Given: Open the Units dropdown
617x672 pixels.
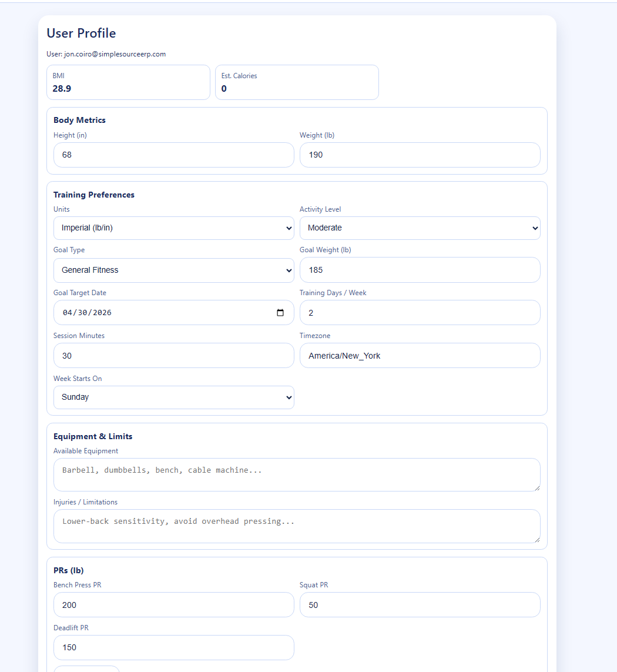Looking at the screenshot, I should (x=173, y=228).
